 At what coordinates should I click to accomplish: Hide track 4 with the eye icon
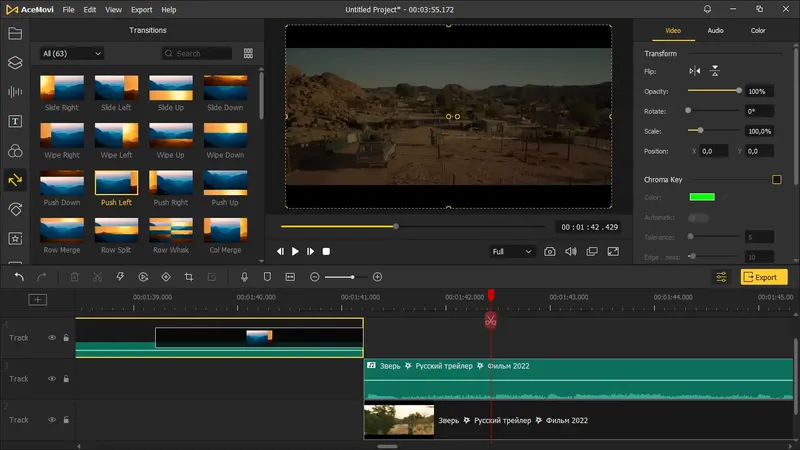tap(52, 338)
